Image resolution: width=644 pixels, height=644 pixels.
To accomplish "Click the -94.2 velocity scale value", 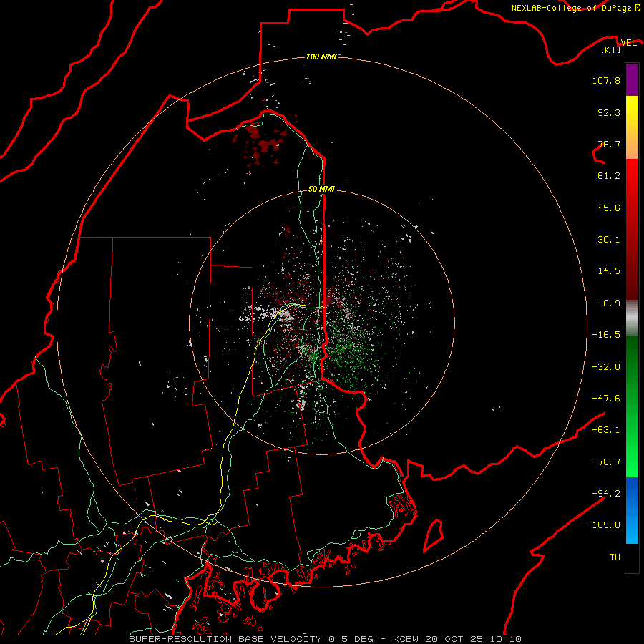I will coord(606,493).
